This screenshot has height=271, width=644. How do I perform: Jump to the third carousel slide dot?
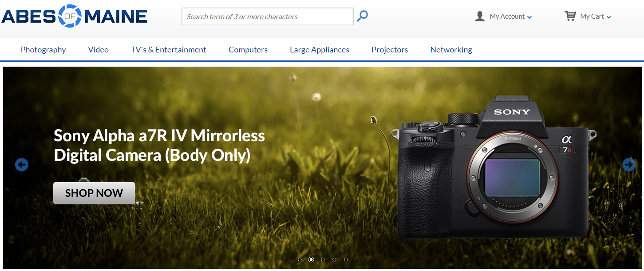(x=323, y=259)
